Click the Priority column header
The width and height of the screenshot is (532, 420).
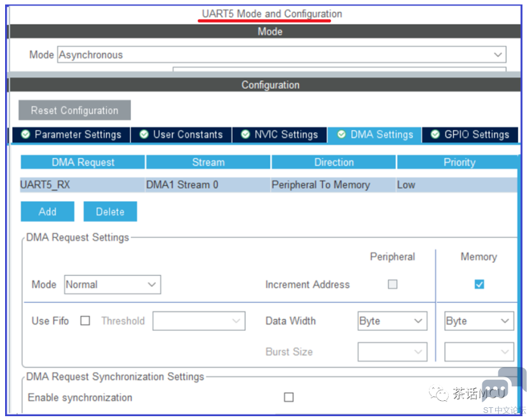[458, 162]
